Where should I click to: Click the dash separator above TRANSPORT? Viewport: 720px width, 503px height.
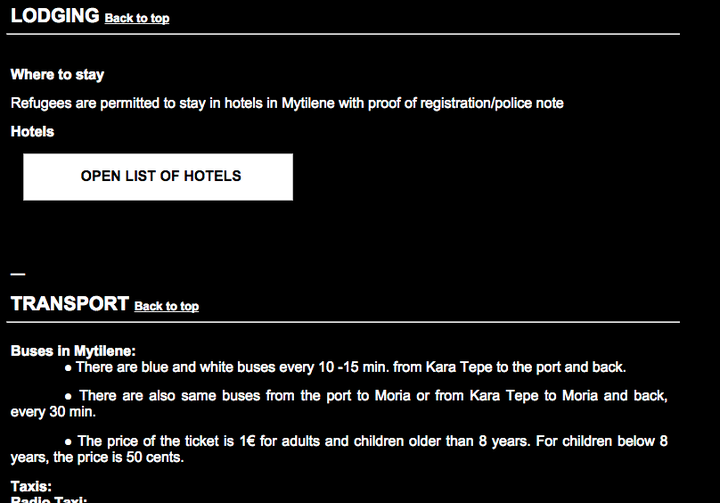pos(18,274)
